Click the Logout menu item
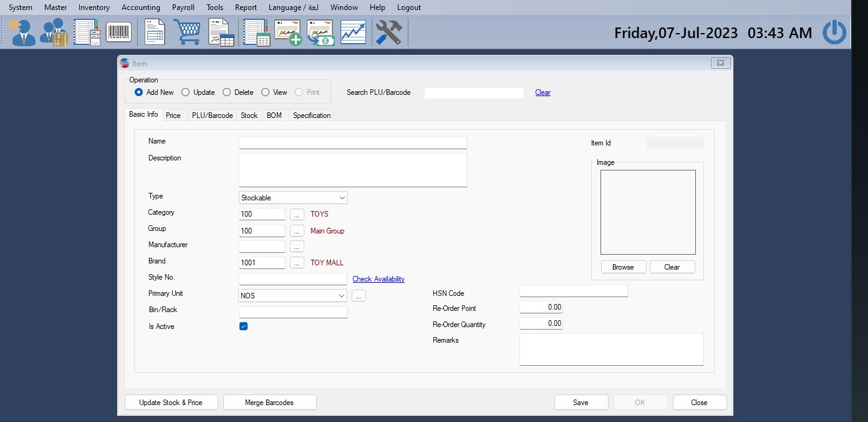 (409, 7)
